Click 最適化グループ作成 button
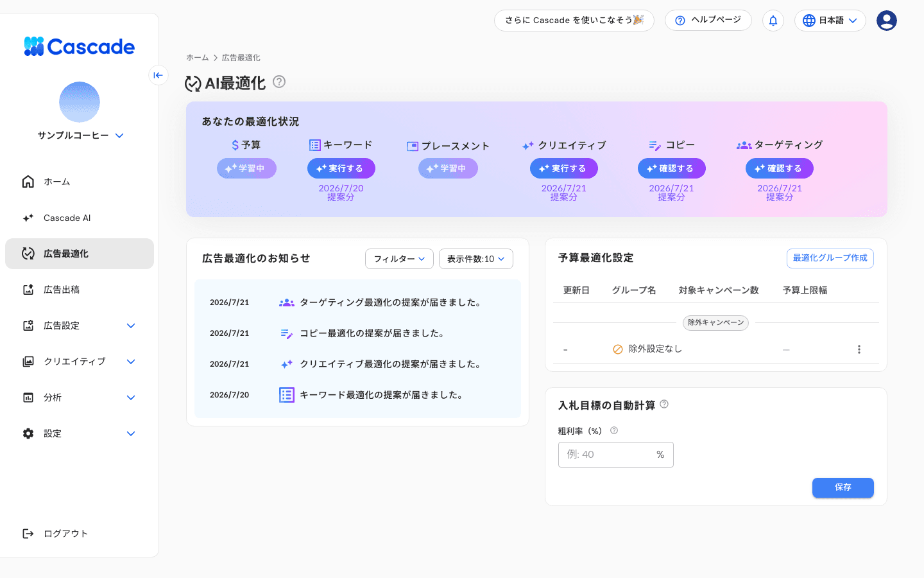Screen dimensions: 924x578 click(830, 258)
